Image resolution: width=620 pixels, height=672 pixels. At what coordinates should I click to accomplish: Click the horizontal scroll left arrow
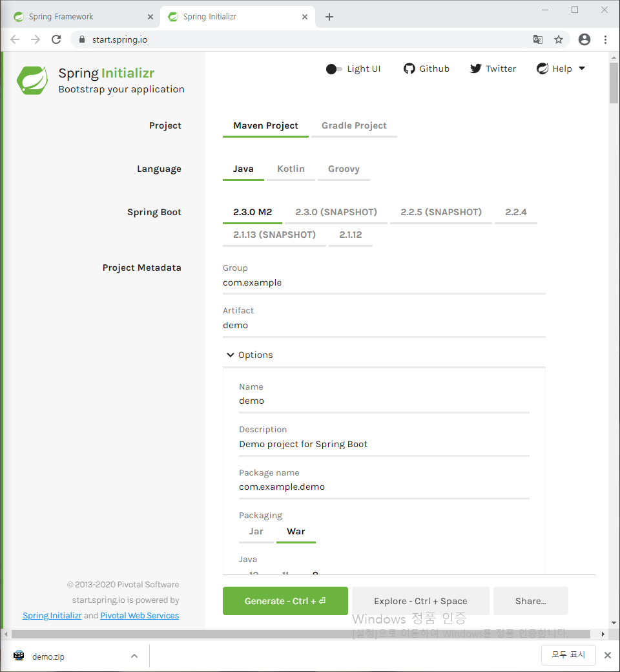(x=6, y=635)
